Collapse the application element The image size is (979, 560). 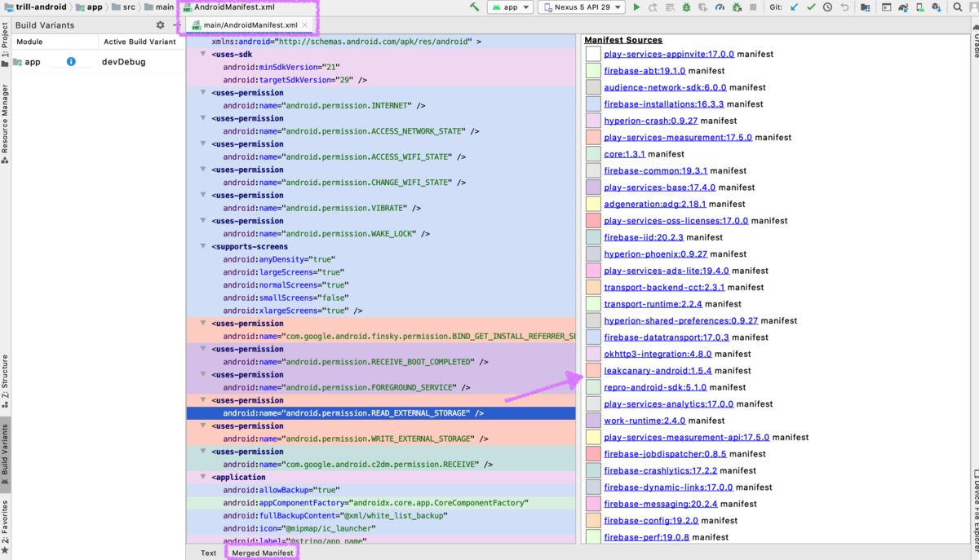[203, 477]
